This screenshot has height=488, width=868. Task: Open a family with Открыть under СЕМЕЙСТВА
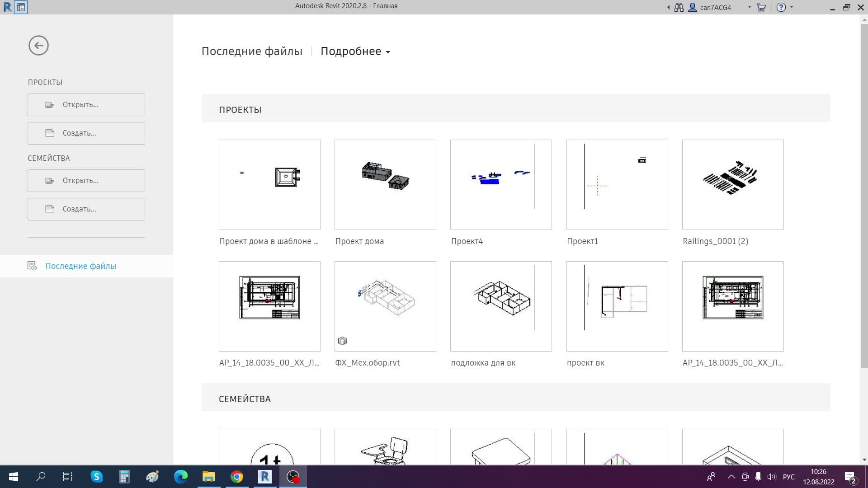click(x=86, y=181)
